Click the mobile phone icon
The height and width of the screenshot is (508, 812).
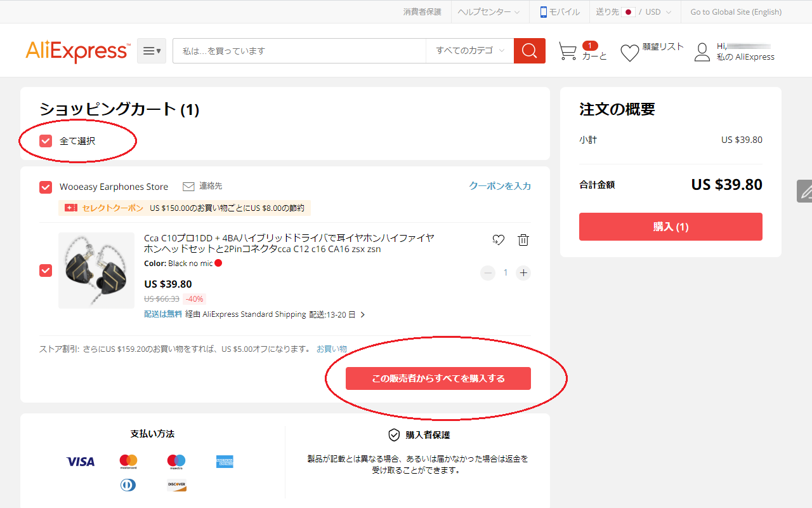click(543, 12)
